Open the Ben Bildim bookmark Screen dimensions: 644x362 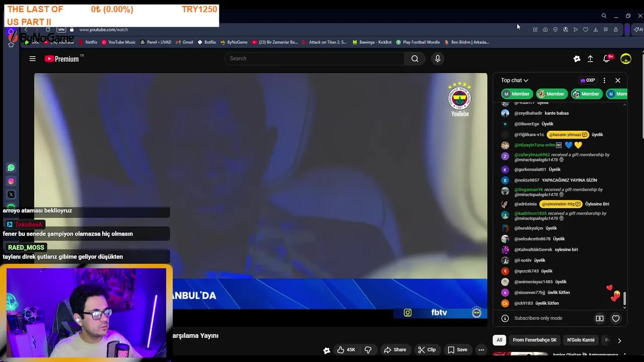coord(466,42)
